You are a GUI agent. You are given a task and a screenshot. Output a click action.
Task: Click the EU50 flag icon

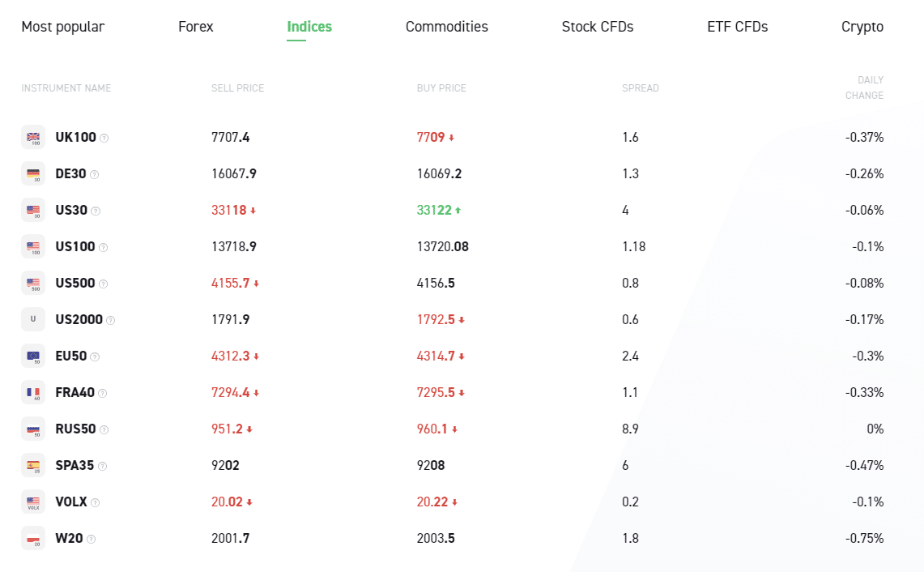pyautogui.click(x=33, y=356)
